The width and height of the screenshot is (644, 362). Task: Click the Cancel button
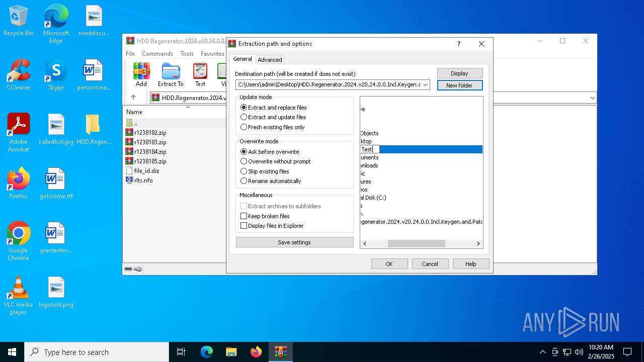[x=430, y=264]
